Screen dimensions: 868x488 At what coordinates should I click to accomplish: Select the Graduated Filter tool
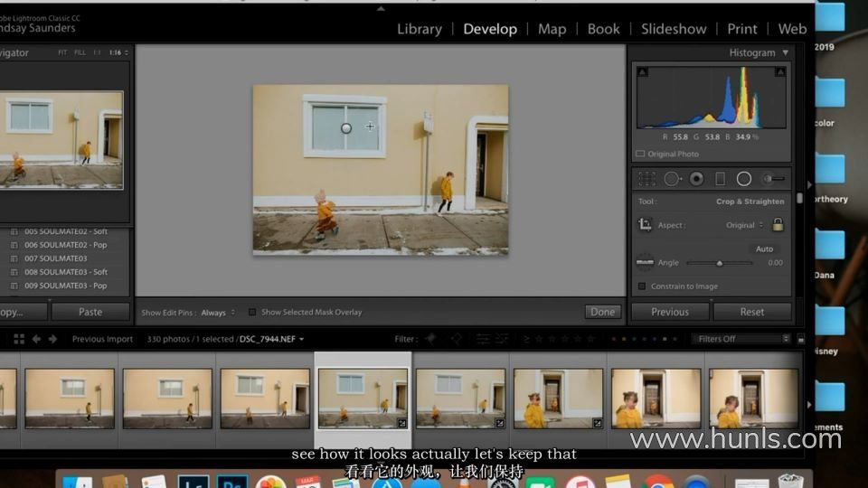click(721, 179)
